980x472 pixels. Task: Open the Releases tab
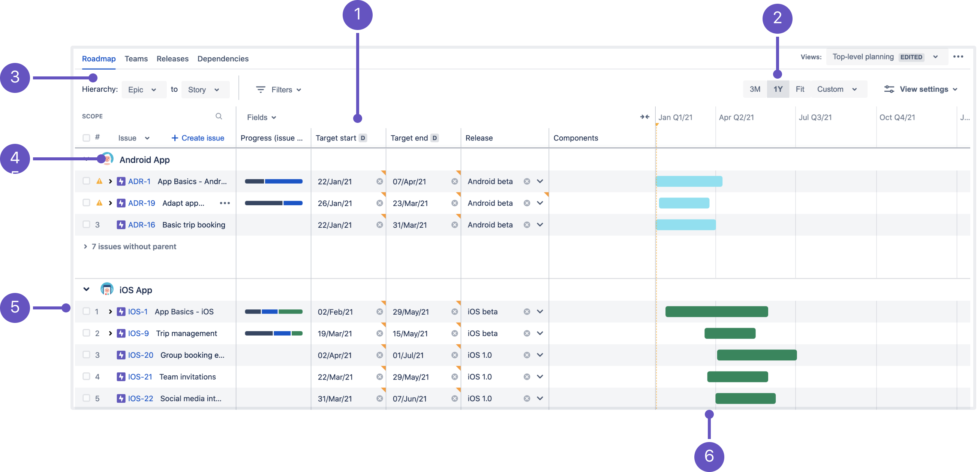coord(172,59)
